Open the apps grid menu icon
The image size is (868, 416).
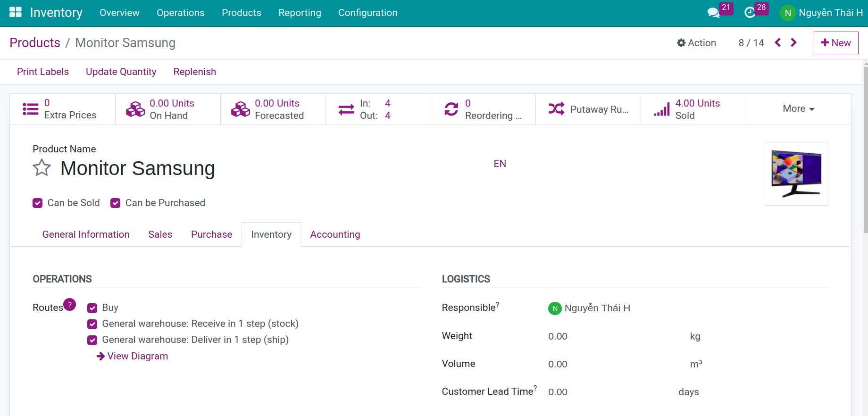coord(16,12)
